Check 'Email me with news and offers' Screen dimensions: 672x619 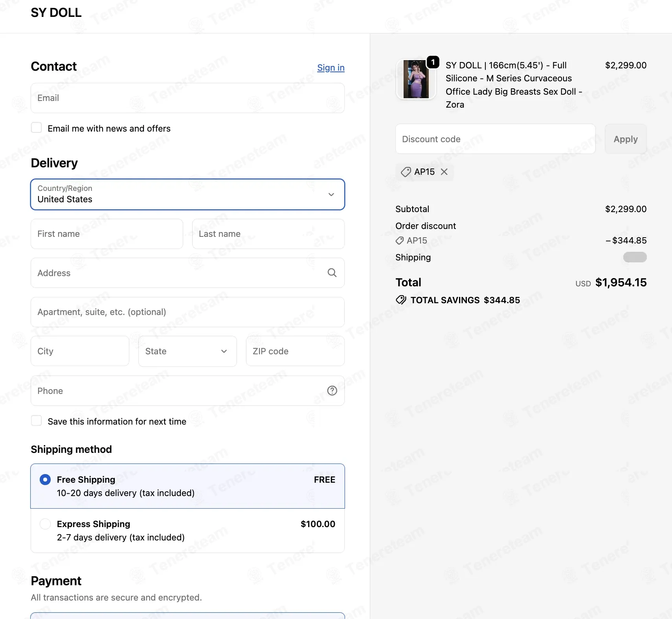[37, 128]
